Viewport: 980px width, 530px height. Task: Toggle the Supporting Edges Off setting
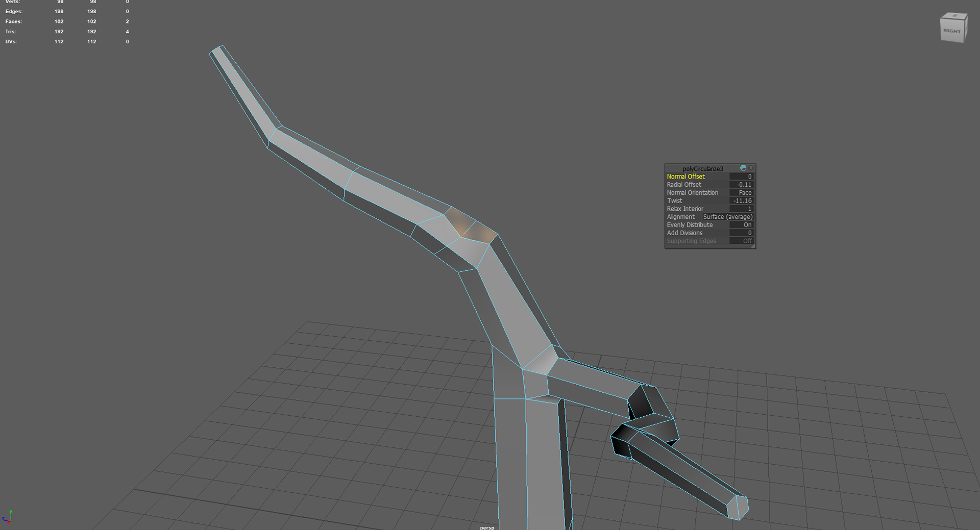[x=742, y=241]
